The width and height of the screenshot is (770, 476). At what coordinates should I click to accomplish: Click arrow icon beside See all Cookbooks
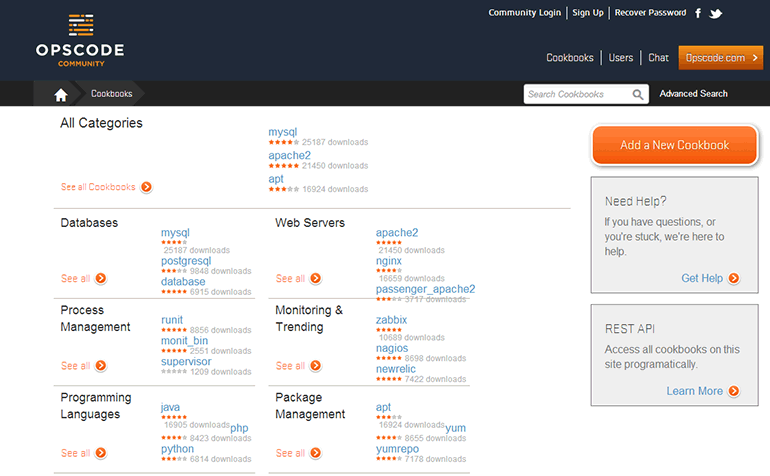pos(146,187)
